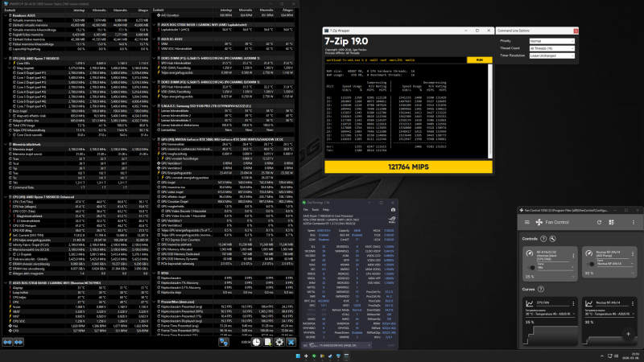Click 7-Zip command line input field

coord(395,60)
